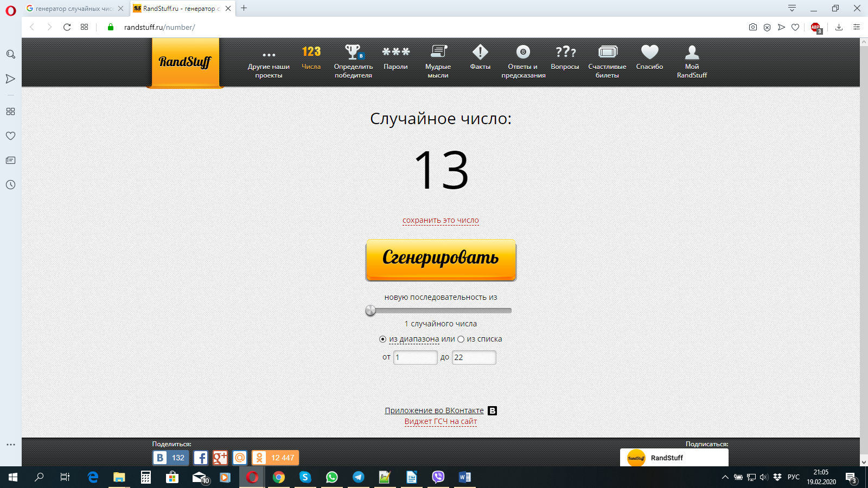The height and width of the screenshot is (488, 868).
Task: Open the 'Факты' facts section
Action: click(480, 58)
